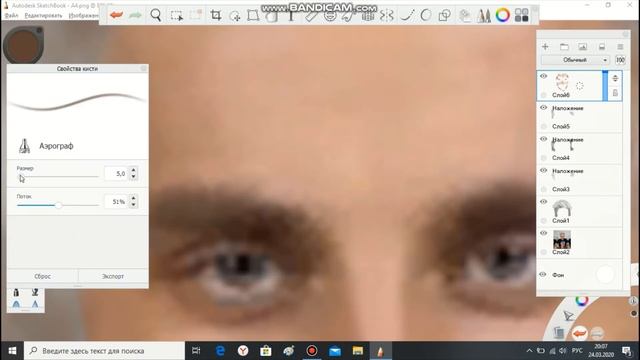Screen dimensions: 640x360
Task: Hide layer Слой6
Action: [x=544, y=76]
